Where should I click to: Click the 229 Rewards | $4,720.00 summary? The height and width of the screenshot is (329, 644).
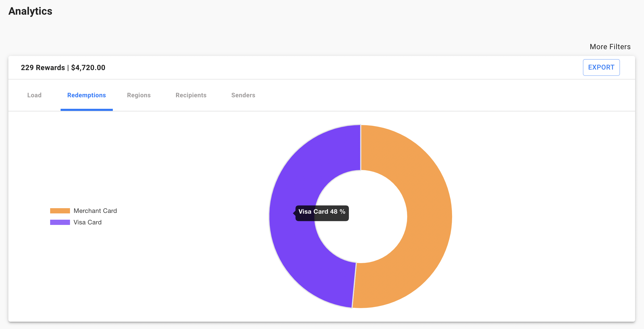coord(63,68)
